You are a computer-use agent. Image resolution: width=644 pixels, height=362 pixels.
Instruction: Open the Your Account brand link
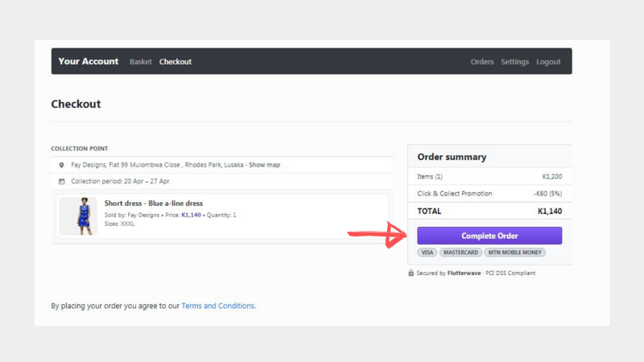89,61
